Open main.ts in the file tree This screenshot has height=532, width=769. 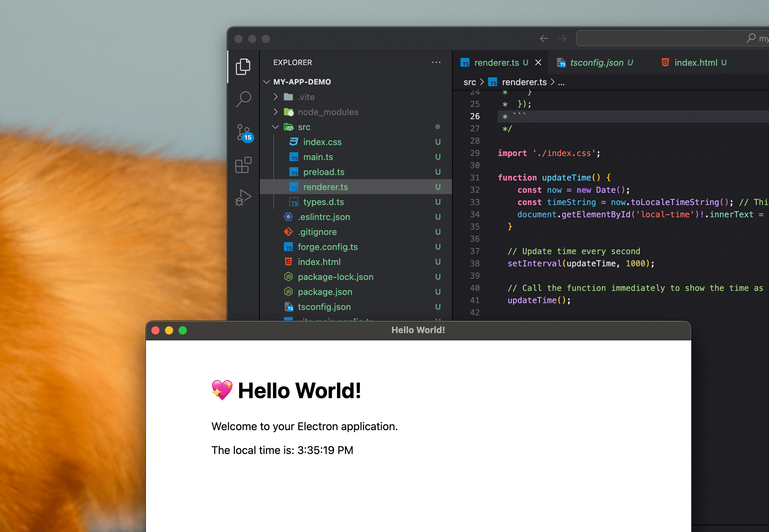(x=318, y=157)
